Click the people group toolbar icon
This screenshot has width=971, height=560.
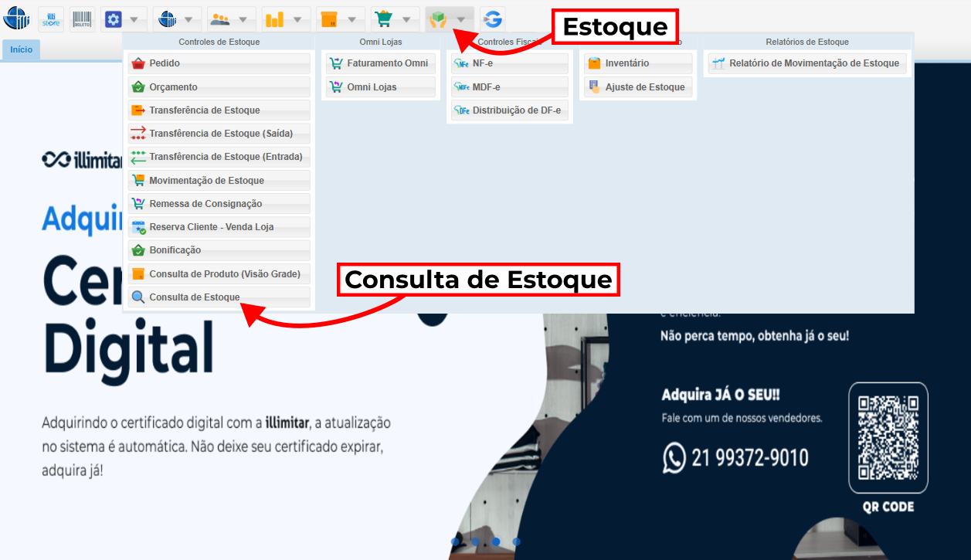[x=220, y=19]
